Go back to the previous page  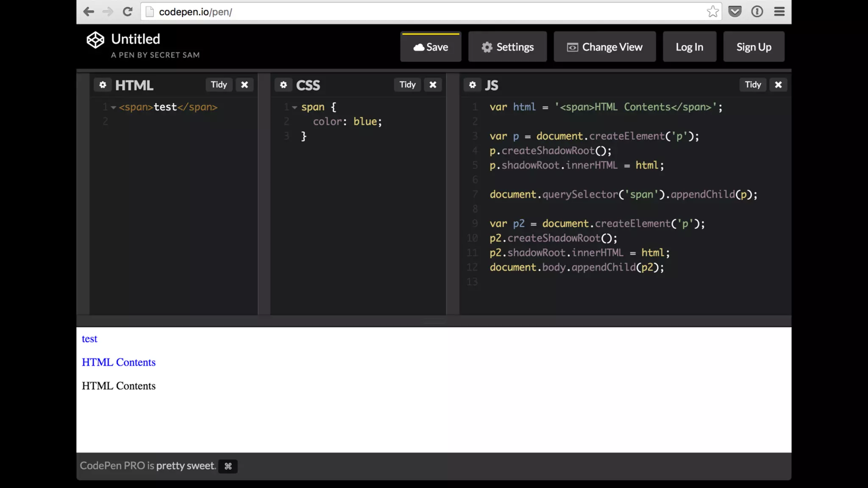pos(89,11)
